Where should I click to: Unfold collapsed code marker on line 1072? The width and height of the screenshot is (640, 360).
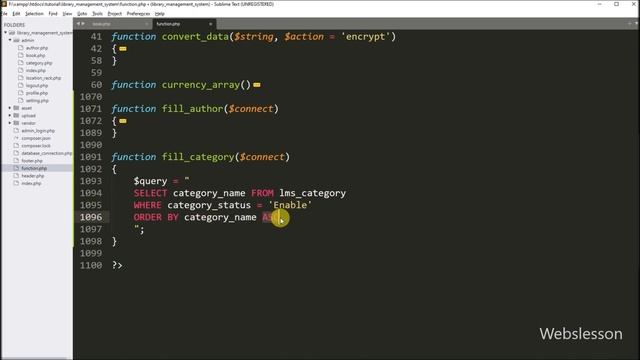122,121
